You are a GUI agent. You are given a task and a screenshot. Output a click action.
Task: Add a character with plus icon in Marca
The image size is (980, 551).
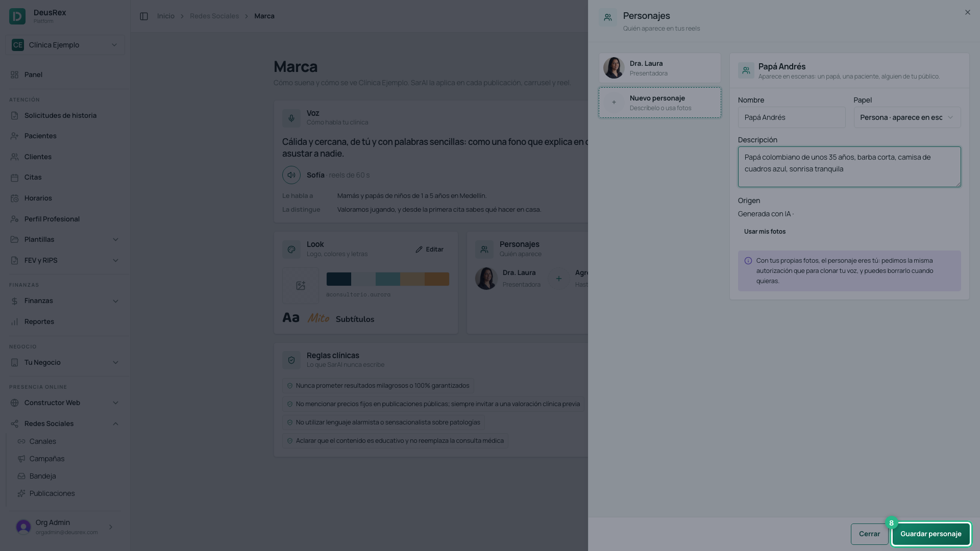[559, 279]
